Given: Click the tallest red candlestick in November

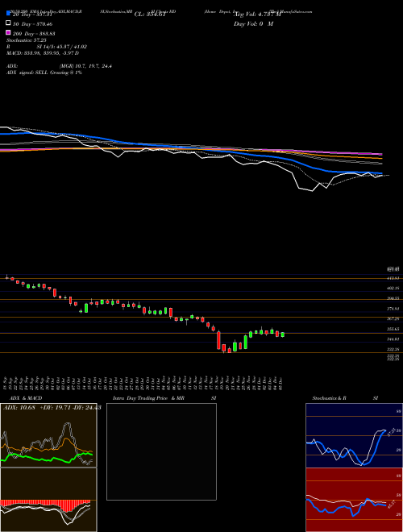Looking at the screenshot, I should click(218, 340).
